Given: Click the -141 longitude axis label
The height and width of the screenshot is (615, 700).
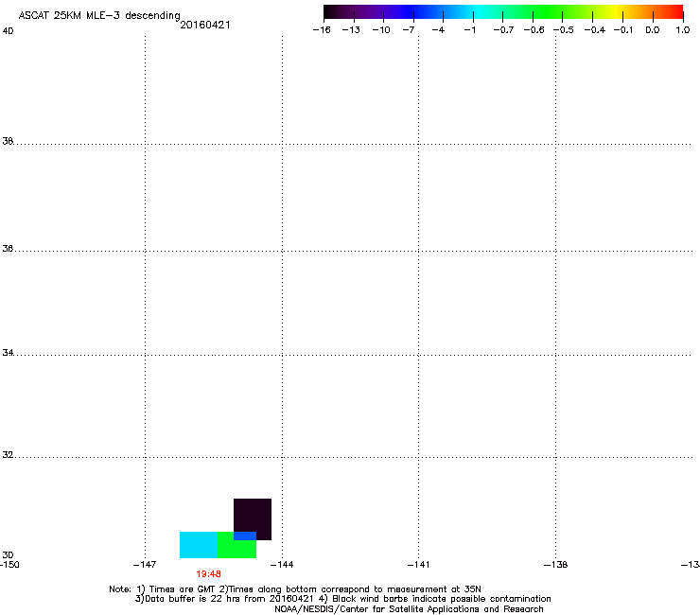Looking at the screenshot, I should [x=418, y=565].
